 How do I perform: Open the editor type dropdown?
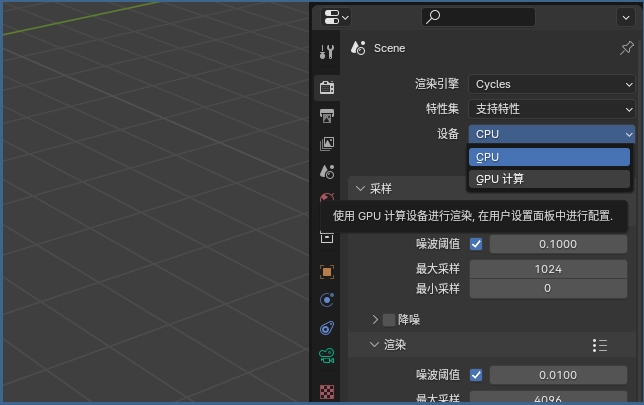[x=336, y=17]
